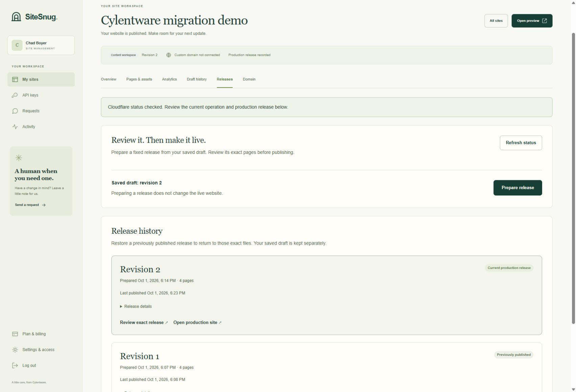Open the production site link

198,323
